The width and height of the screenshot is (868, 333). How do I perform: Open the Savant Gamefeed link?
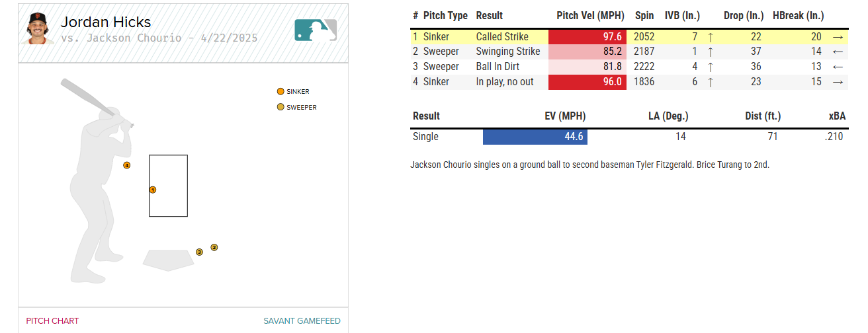tap(302, 321)
